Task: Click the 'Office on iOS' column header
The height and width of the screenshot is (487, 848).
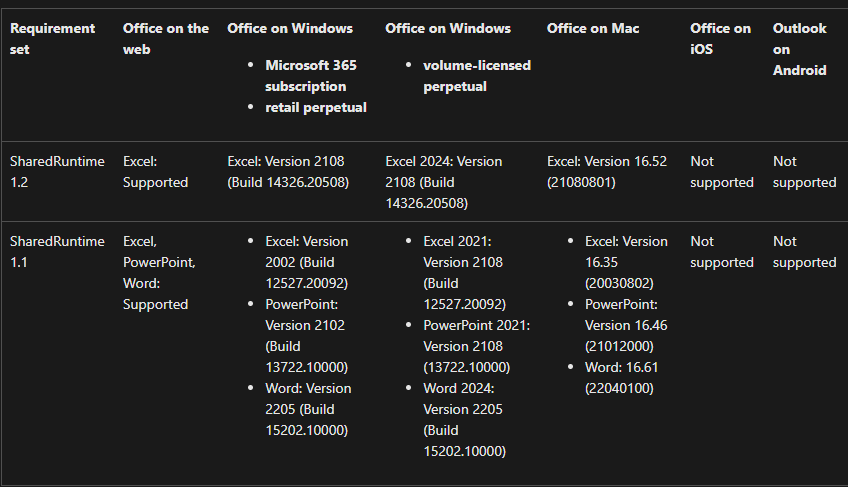Action: coord(720,38)
